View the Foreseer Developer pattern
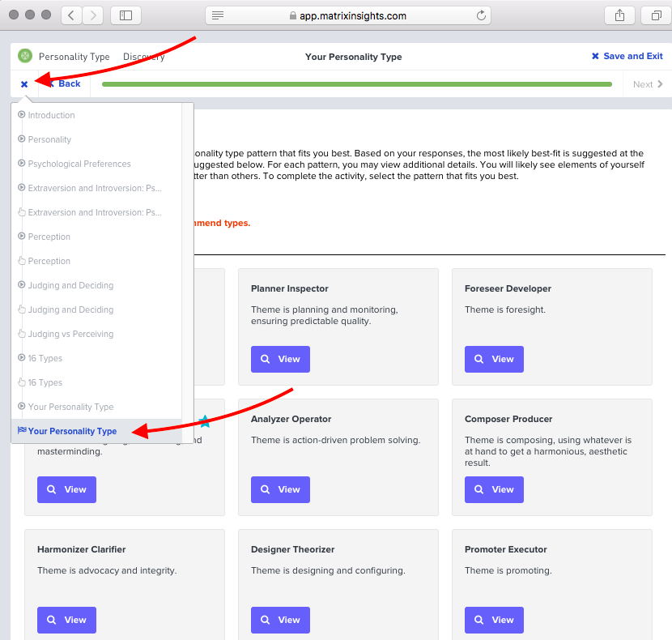The height and width of the screenshot is (640, 672). pos(494,359)
